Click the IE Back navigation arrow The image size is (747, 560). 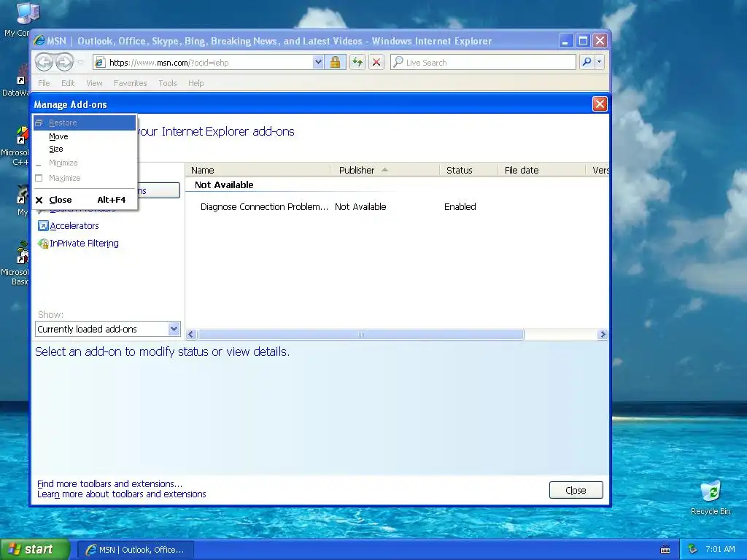coord(44,62)
